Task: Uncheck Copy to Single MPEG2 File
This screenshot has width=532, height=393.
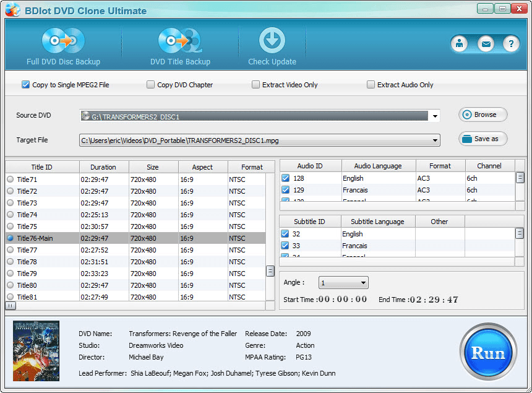Action: pos(25,84)
